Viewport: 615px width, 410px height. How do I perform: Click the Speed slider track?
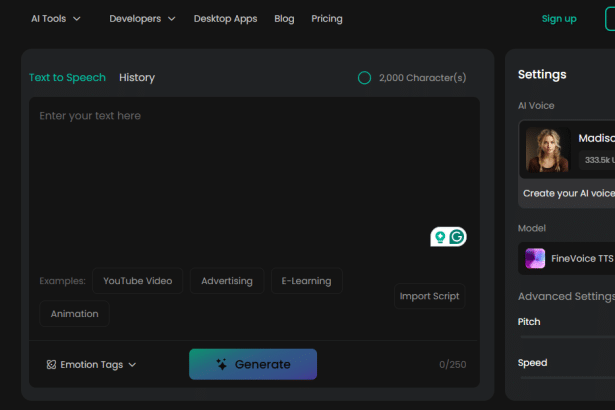tap(566, 377)
